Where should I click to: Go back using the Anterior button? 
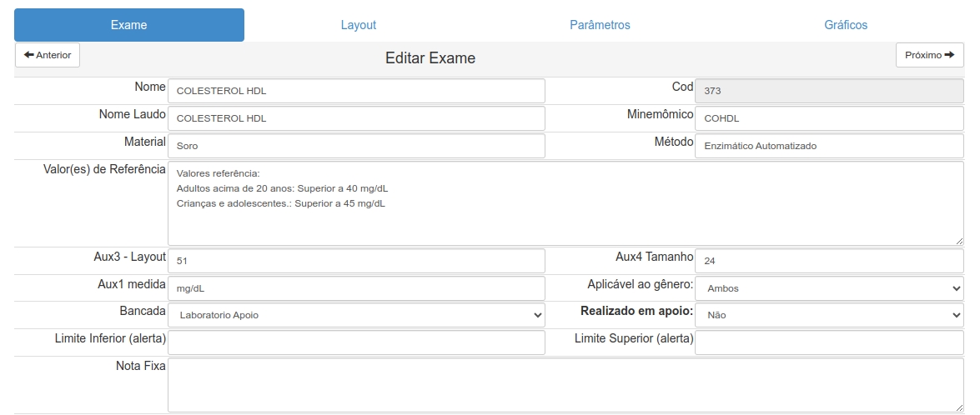(48, 55)
